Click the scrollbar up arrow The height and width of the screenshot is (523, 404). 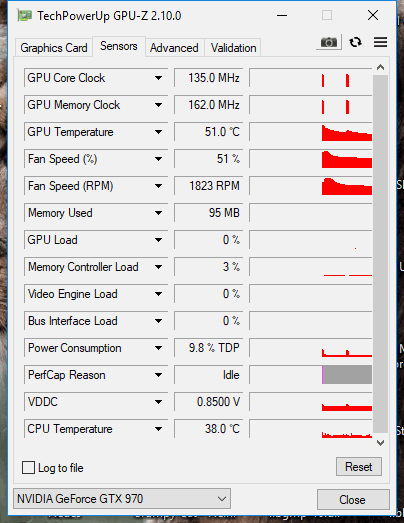point(380,67)
